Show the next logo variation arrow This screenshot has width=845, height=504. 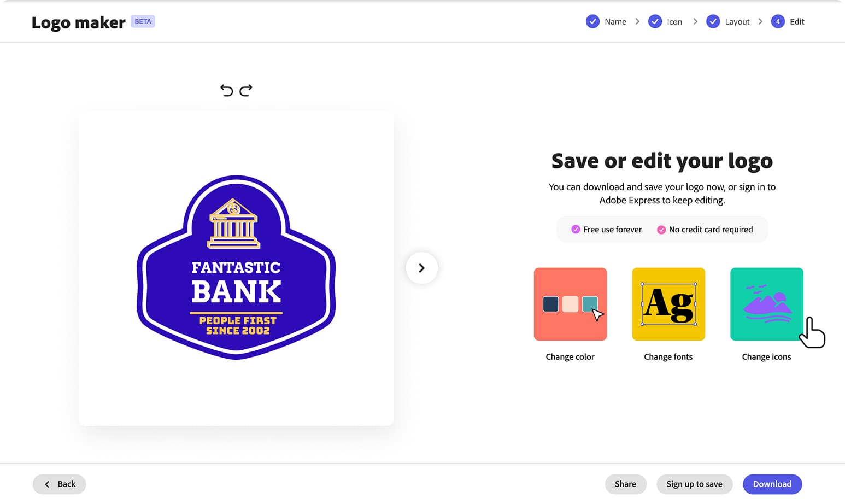(x=421, y=268)
